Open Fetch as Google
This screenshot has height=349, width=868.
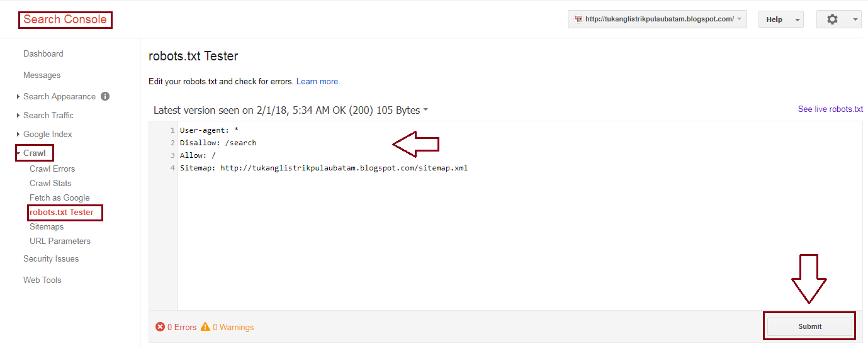(60, 198)
